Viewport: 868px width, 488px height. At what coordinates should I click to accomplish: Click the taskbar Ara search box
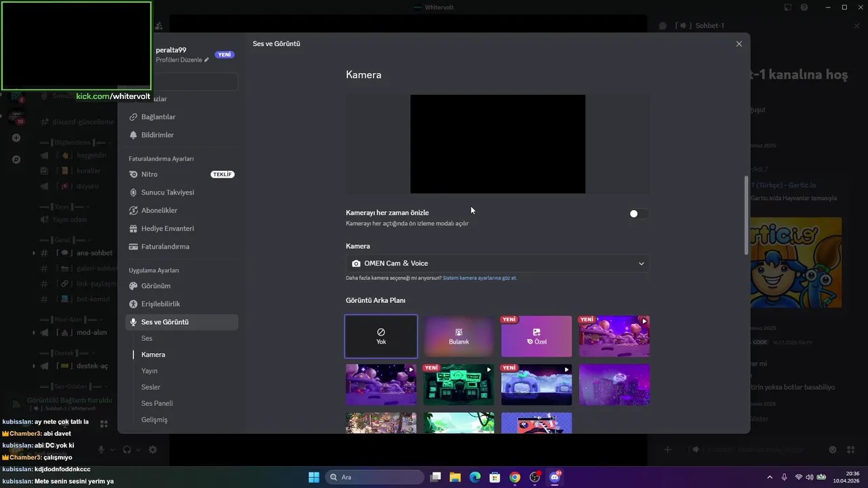pyautogui.click(x=375, y=477)
